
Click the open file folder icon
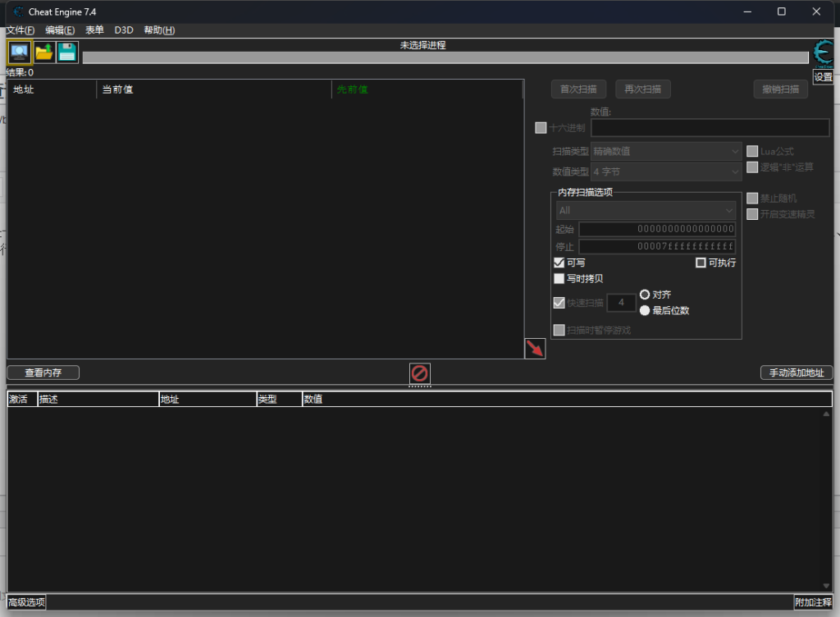[43, 53]
